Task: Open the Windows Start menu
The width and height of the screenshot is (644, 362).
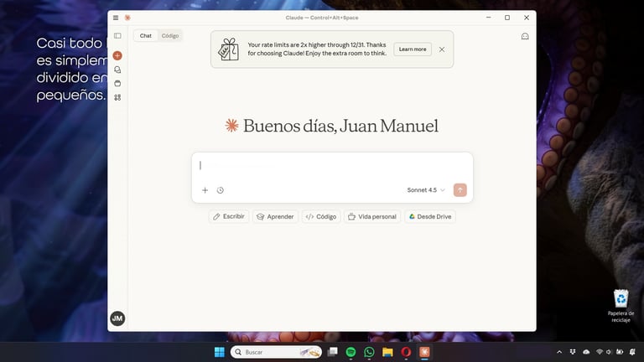Action: click(x=220, y=352)
